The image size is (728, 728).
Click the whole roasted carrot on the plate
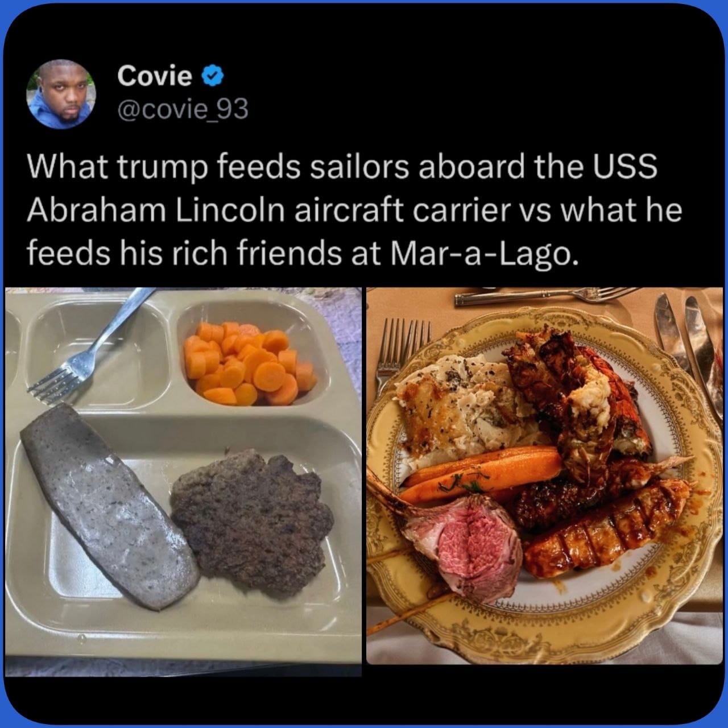[x=483, y=468]
